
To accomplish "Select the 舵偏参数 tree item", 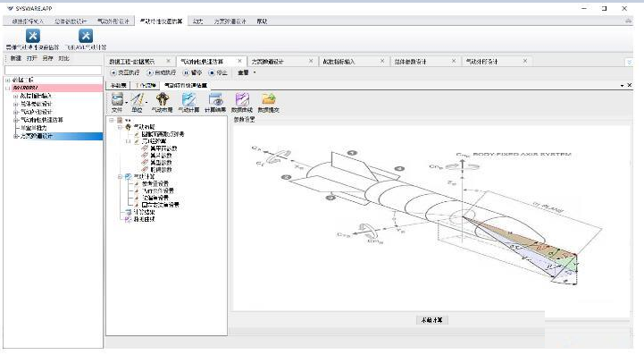I will click(x=161, y=170).
